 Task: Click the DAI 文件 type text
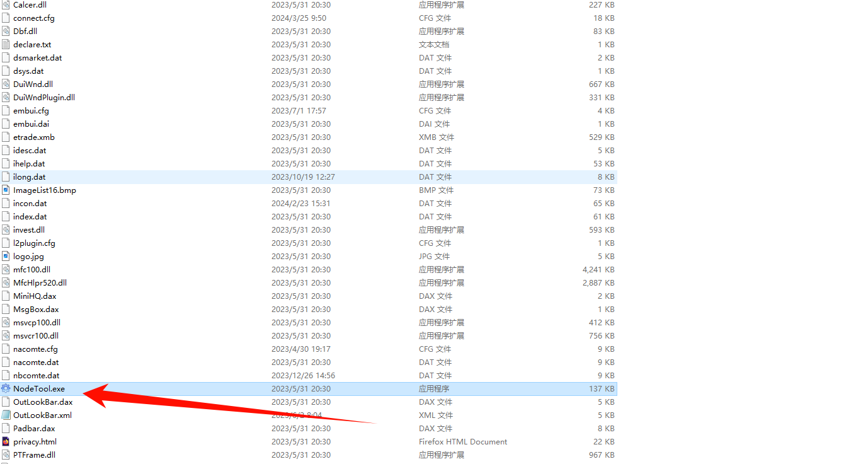pos(435,124)
